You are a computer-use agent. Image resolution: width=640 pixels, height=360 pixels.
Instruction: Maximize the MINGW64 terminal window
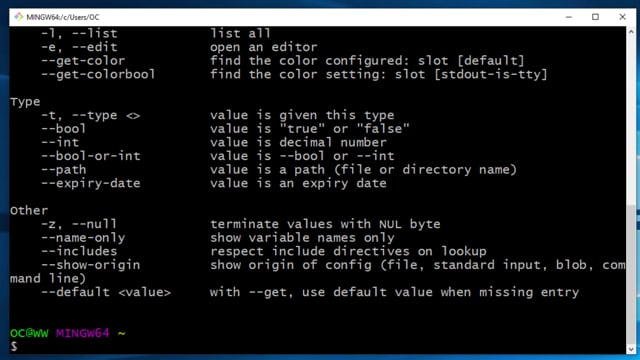point(596,17)
